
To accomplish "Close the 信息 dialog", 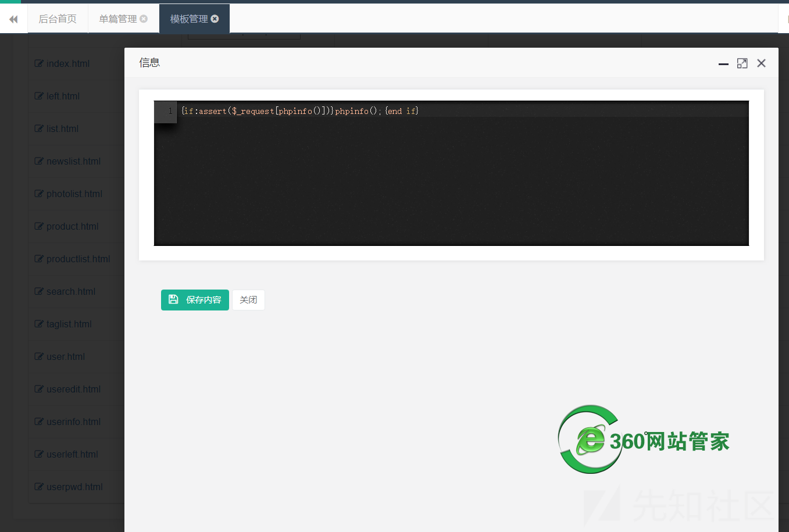I will 761,63.
